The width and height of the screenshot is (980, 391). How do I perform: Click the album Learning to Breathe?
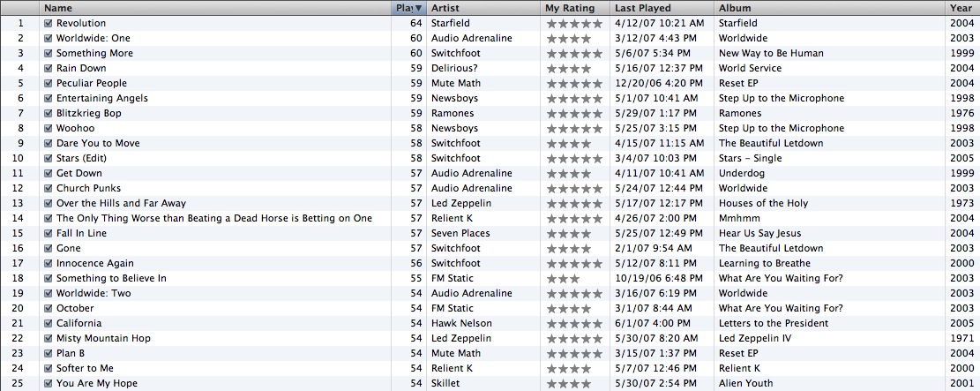(765, 263)
